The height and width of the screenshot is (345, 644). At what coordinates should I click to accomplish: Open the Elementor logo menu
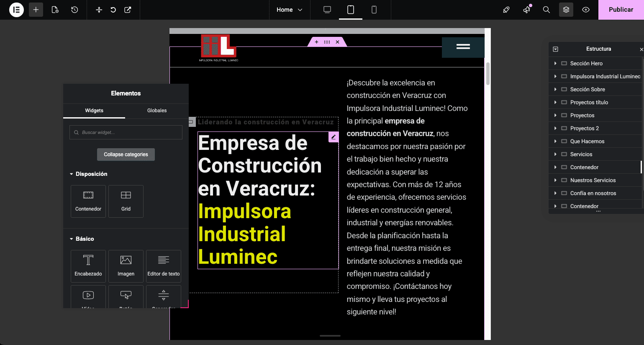[x=16, y=10]
